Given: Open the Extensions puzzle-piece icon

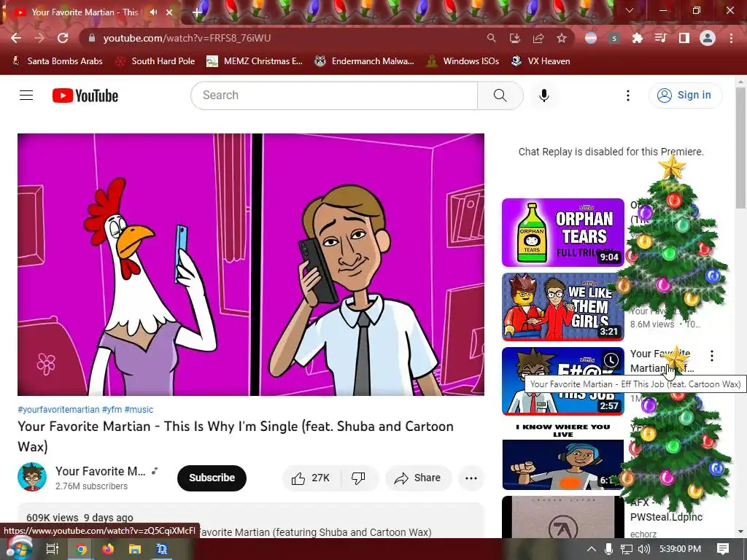Looking at the screenshot, I should pos(637,38).
